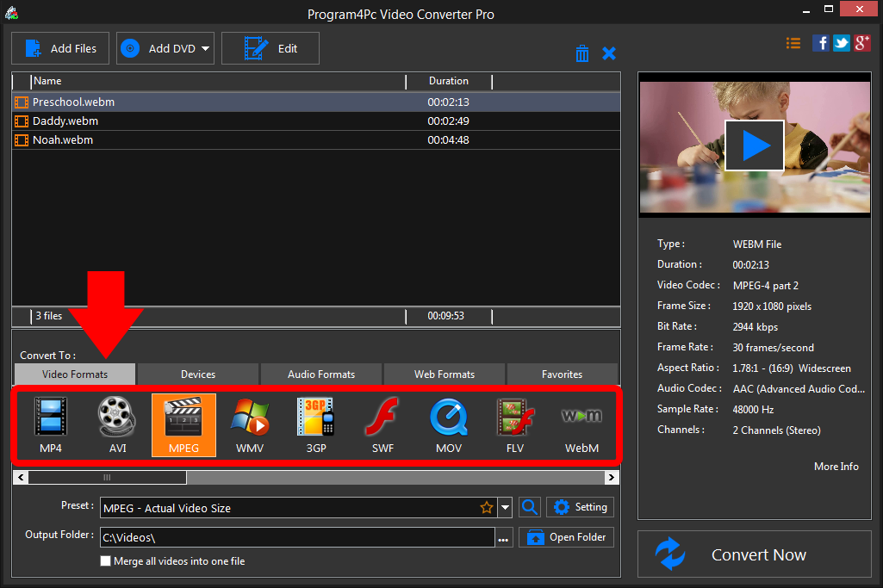Clear the file list with X icon
Viewport: 883px width, 588px height.
[x=609, y=53]
